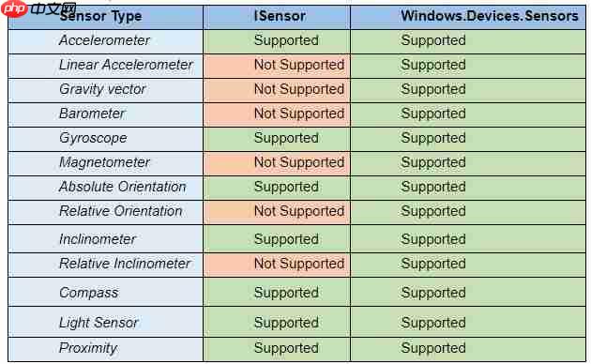This screenshot has height=364, width=591.
Task: Click the Gravity vector cell
Action: coord(105,90)
